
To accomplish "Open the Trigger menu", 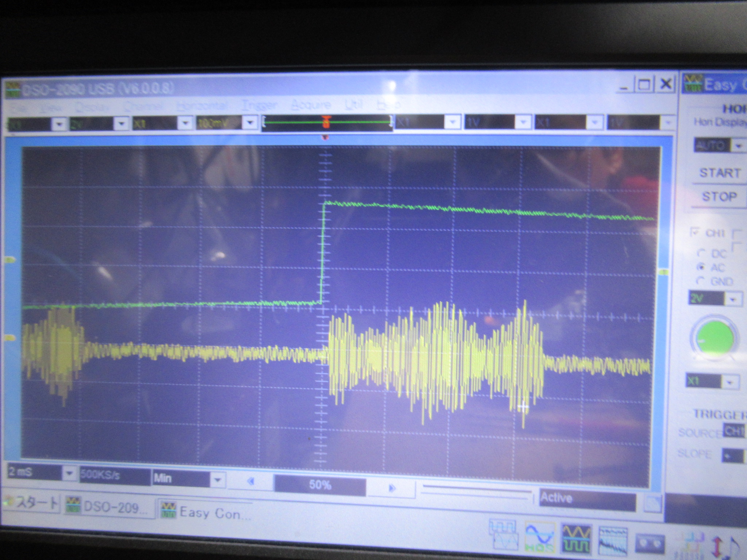I will tap(259, 106).
